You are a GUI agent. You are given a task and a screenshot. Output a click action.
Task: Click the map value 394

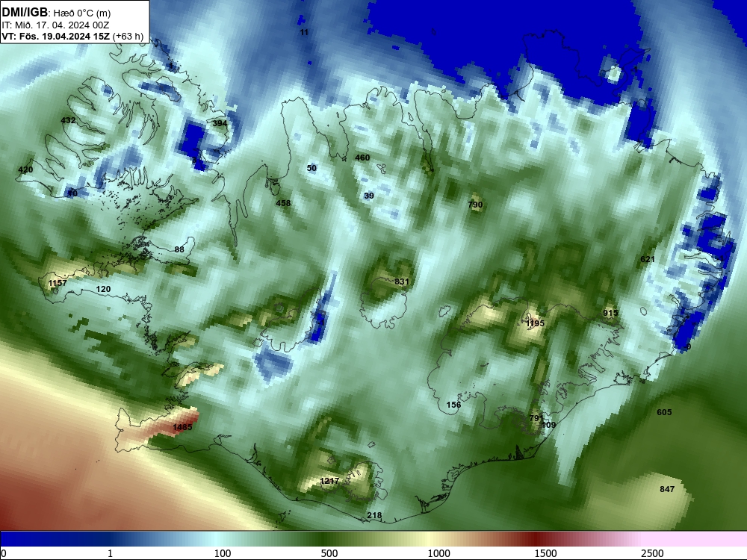(220, 123)
